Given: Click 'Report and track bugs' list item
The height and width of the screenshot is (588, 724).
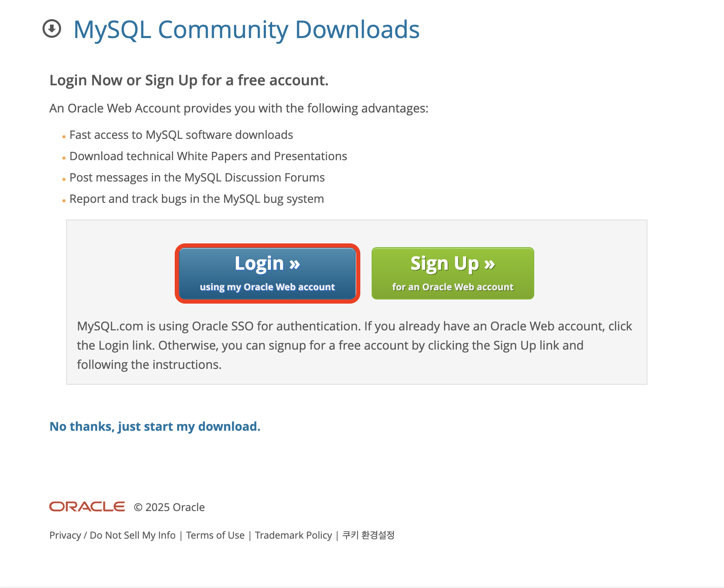Looking at the screenshot, I should click(x=196, y=199).
